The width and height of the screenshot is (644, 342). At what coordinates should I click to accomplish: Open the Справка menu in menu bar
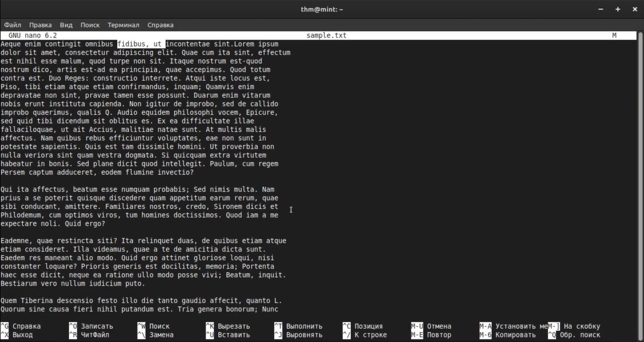pos(160,25)
